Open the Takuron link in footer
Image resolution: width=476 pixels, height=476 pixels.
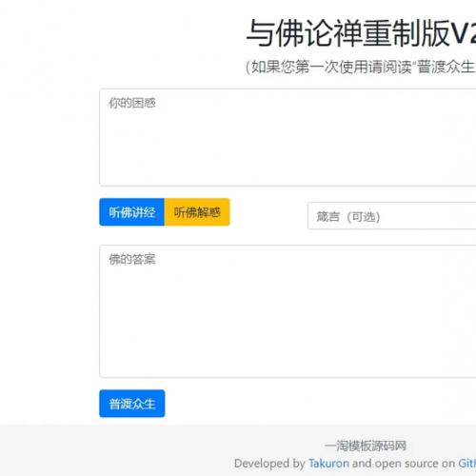point(328,464)
